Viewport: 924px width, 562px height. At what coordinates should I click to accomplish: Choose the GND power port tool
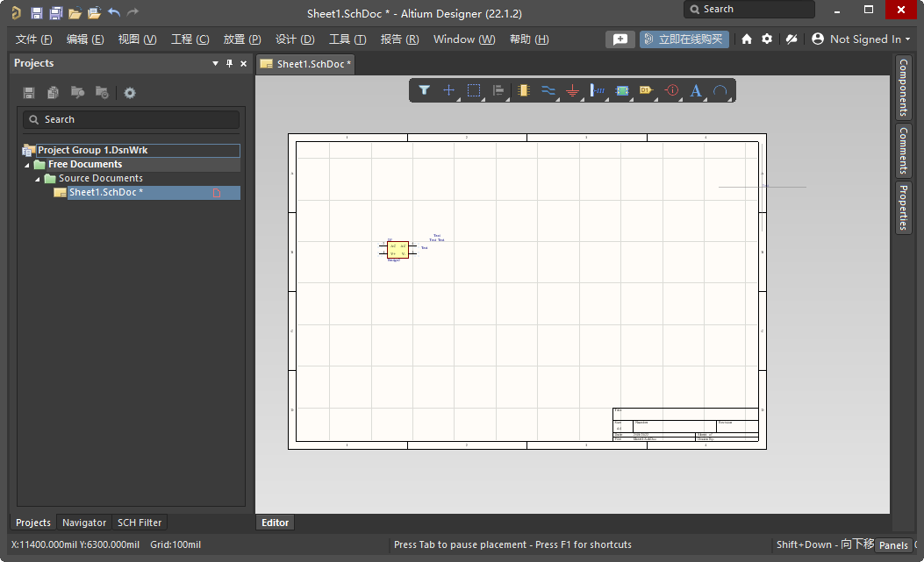pyautogui.click(x=573, y=90)
